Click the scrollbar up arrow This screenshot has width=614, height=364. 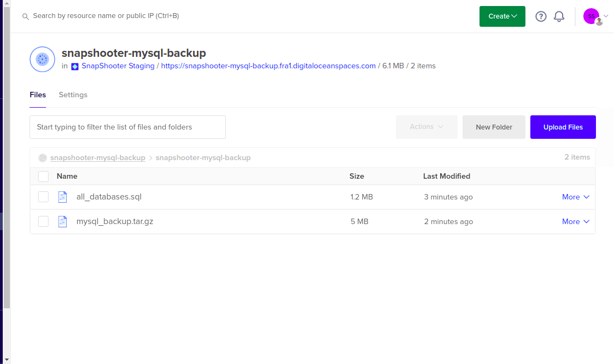(x=7, y=3)
